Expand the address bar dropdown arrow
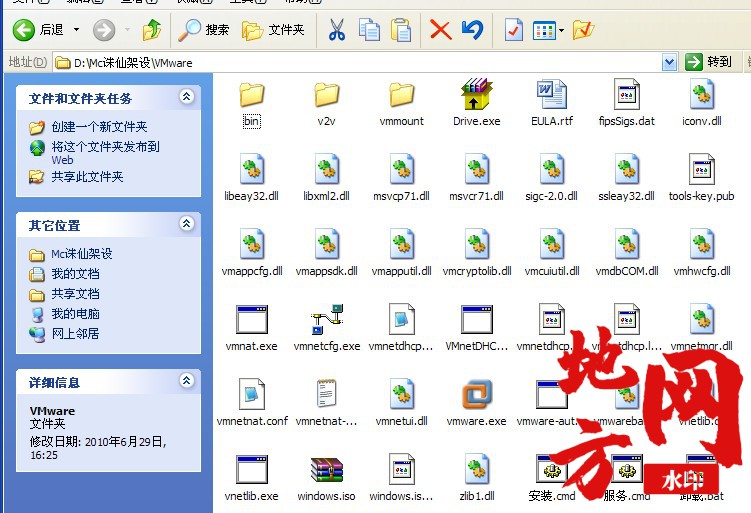This screenshot has width=751, height=513. [x=669, y=62]
